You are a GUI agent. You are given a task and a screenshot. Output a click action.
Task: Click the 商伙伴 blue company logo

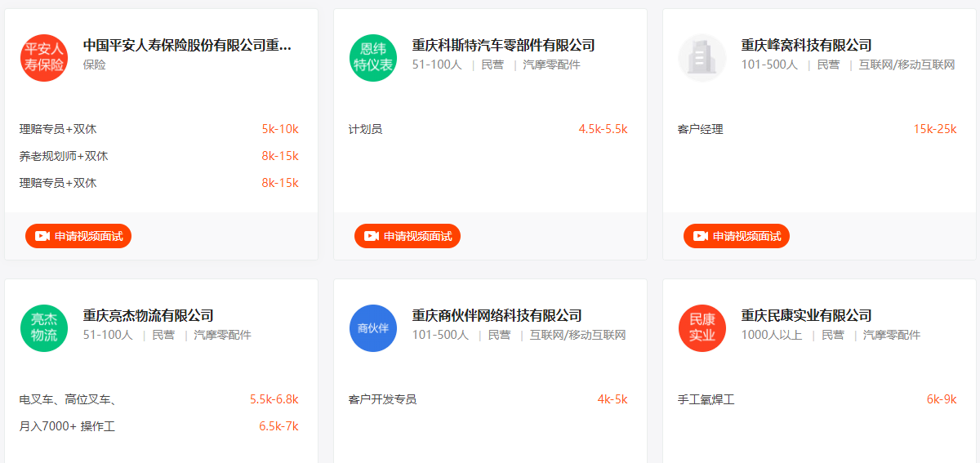373,328
